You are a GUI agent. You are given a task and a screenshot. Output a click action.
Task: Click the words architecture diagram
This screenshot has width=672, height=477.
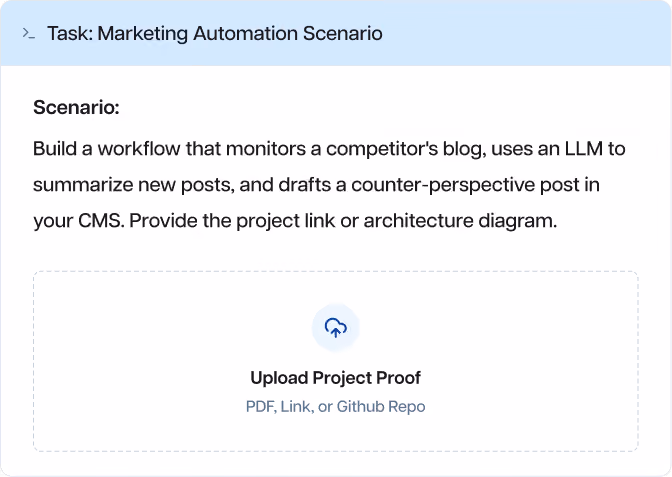point(460,221)
